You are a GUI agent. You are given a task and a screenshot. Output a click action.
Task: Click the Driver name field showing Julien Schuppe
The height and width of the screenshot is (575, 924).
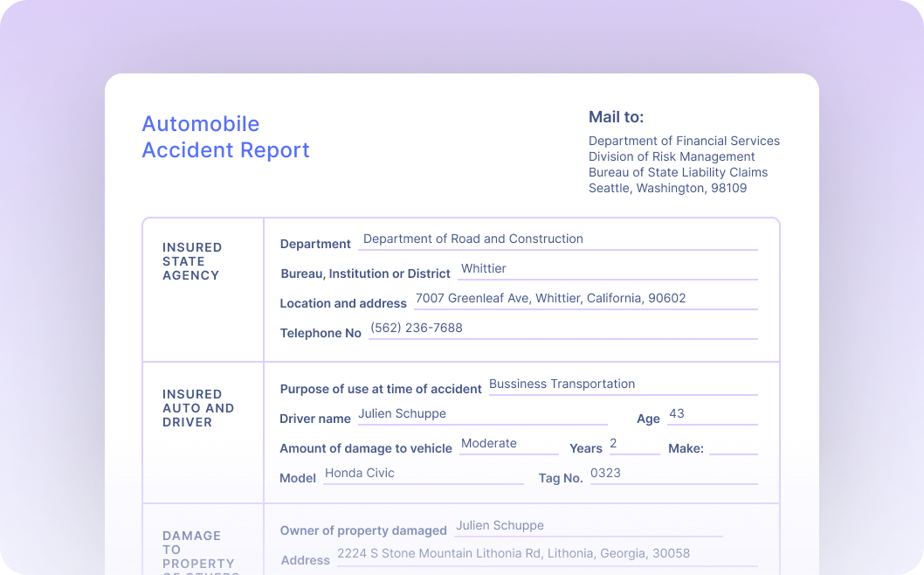pos(480,412)
